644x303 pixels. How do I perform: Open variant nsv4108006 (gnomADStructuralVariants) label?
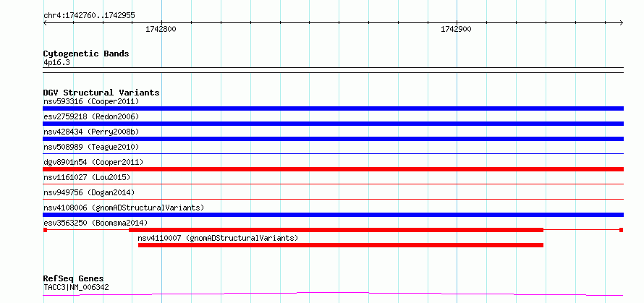[x=124, y=208]
